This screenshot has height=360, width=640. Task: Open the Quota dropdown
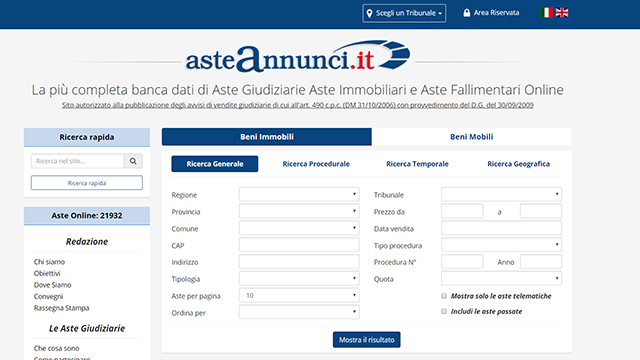coord(501,279)
